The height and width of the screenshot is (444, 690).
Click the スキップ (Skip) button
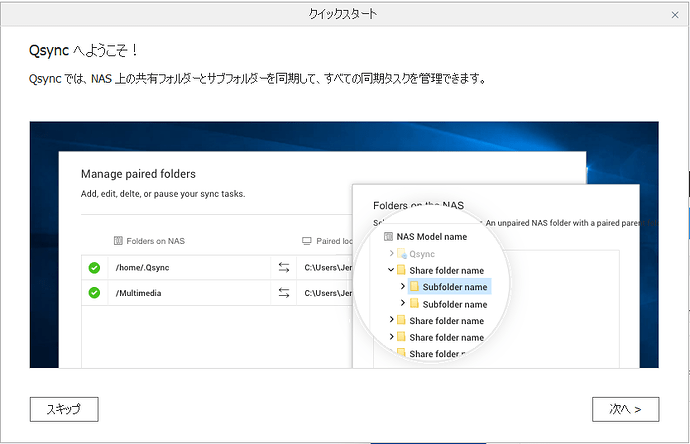64,408
